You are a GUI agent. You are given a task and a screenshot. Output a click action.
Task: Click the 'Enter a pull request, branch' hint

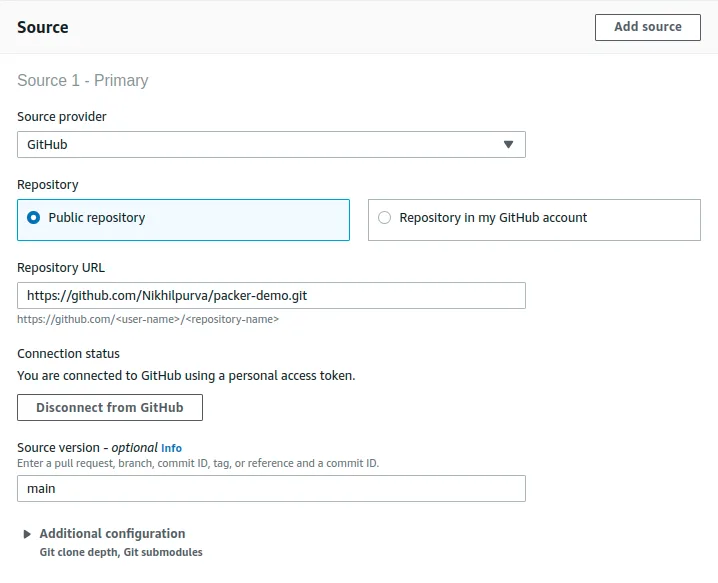click(x=198, y=463)
